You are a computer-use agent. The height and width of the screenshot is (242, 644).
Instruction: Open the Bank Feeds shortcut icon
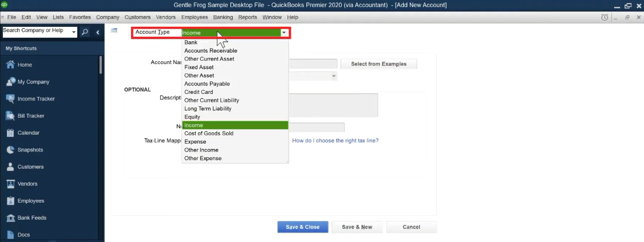click(x=10, y=218)
